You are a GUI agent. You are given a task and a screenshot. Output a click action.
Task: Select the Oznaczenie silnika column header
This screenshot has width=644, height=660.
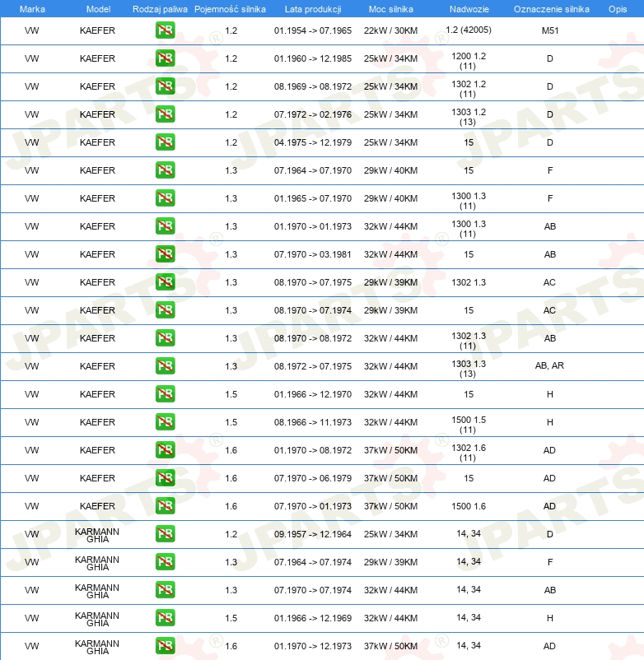tap(551, 9)
